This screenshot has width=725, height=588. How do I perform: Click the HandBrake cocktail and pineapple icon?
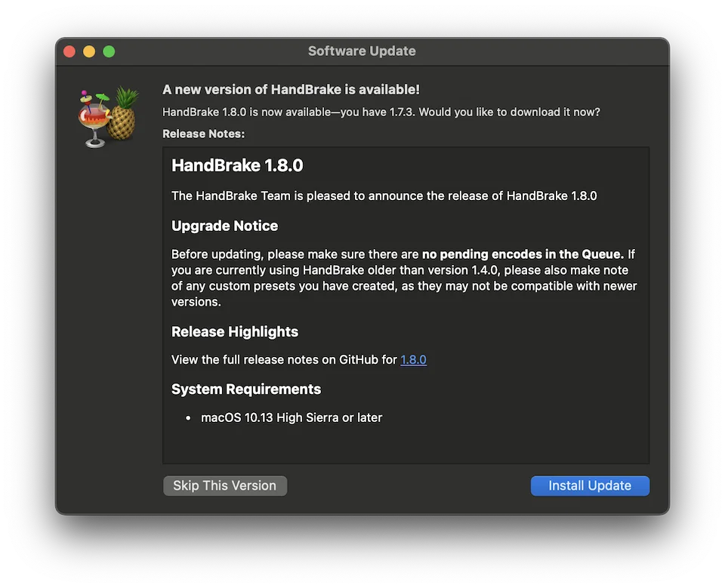109,118
